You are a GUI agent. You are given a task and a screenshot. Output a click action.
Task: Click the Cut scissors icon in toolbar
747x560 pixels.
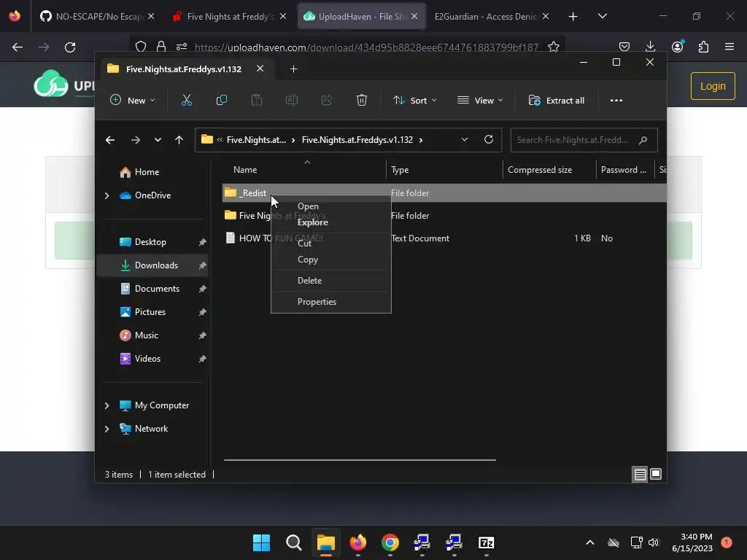(x=186, y=101)
